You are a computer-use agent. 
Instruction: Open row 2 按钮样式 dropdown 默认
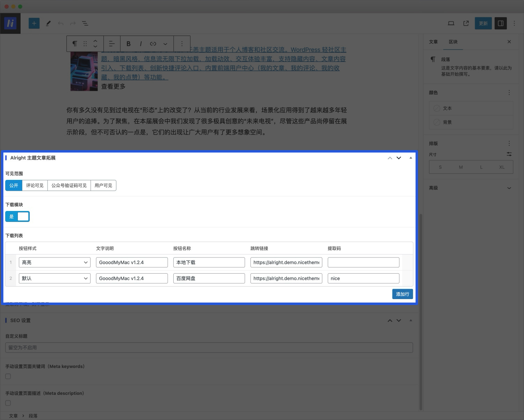coord(54,278)
